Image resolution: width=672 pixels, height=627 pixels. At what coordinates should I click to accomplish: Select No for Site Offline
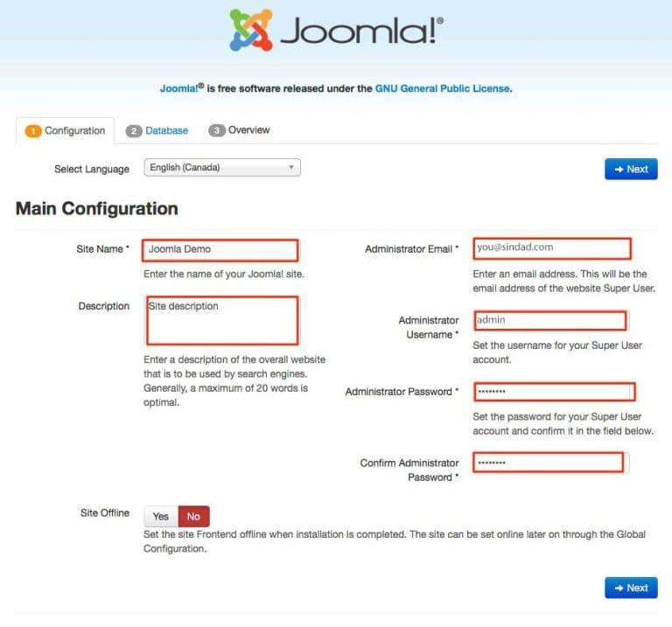click(193, 517)
